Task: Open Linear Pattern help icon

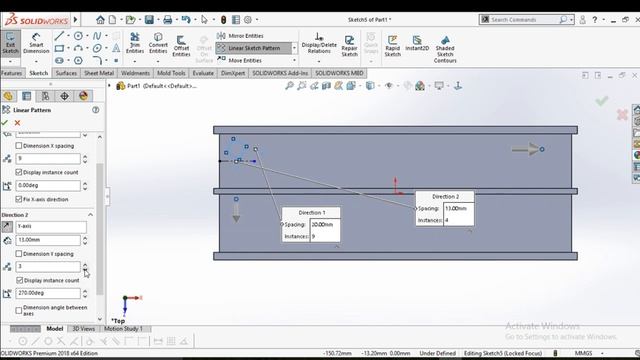Action: [96, 110]
